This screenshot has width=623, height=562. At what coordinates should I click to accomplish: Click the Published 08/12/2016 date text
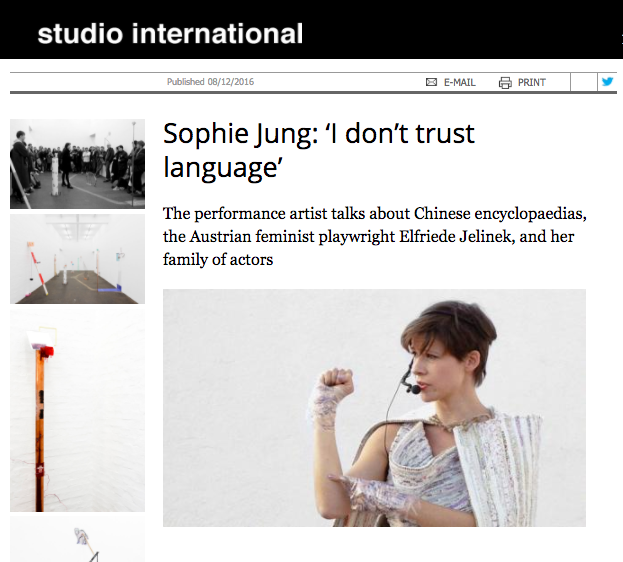click(x=210, y=82)
